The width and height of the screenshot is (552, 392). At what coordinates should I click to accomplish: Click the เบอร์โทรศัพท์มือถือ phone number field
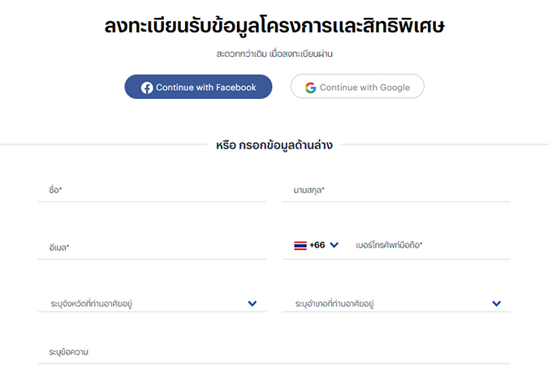pos(430,245)
